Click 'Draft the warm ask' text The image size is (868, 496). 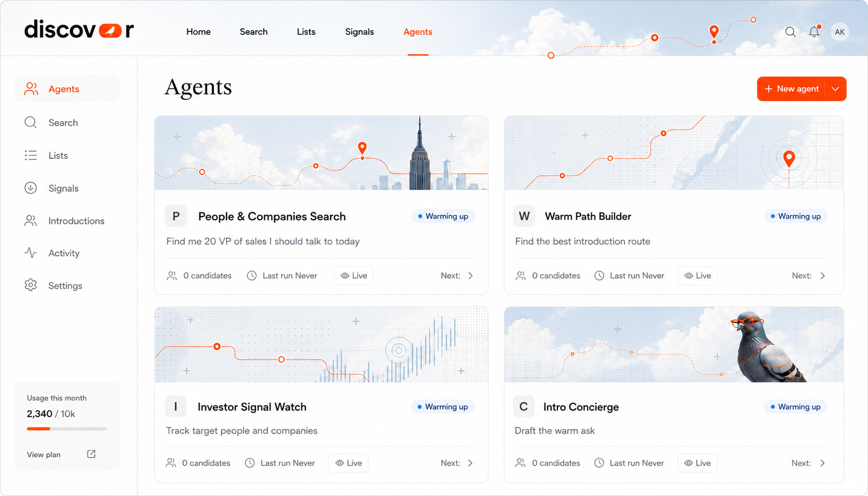click(555, 431)
